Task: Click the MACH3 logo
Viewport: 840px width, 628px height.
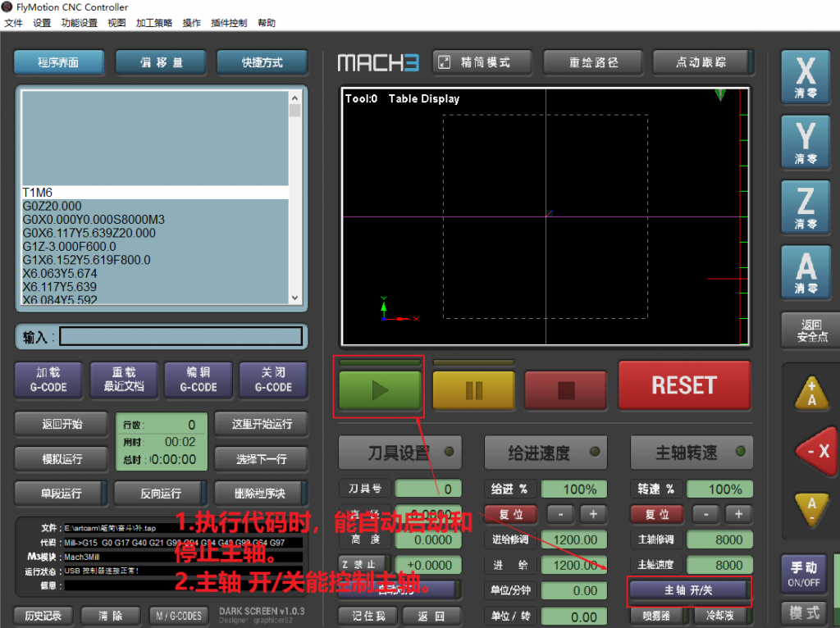Action: [378, 62]
